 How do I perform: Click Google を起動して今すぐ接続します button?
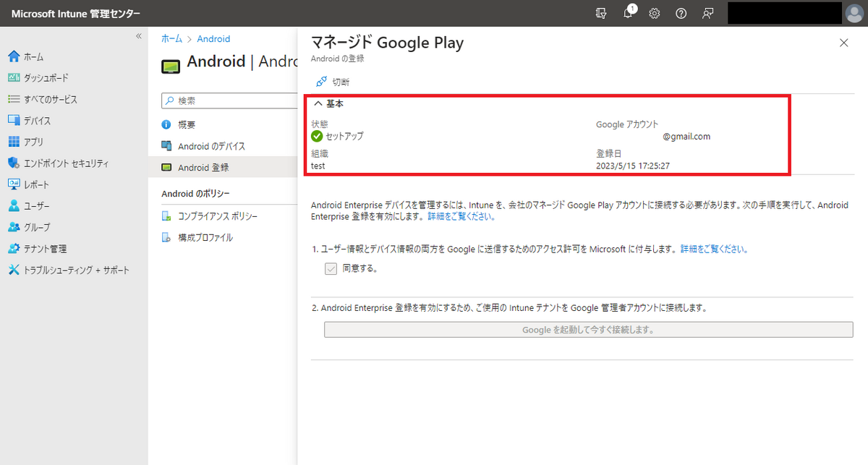588,330
